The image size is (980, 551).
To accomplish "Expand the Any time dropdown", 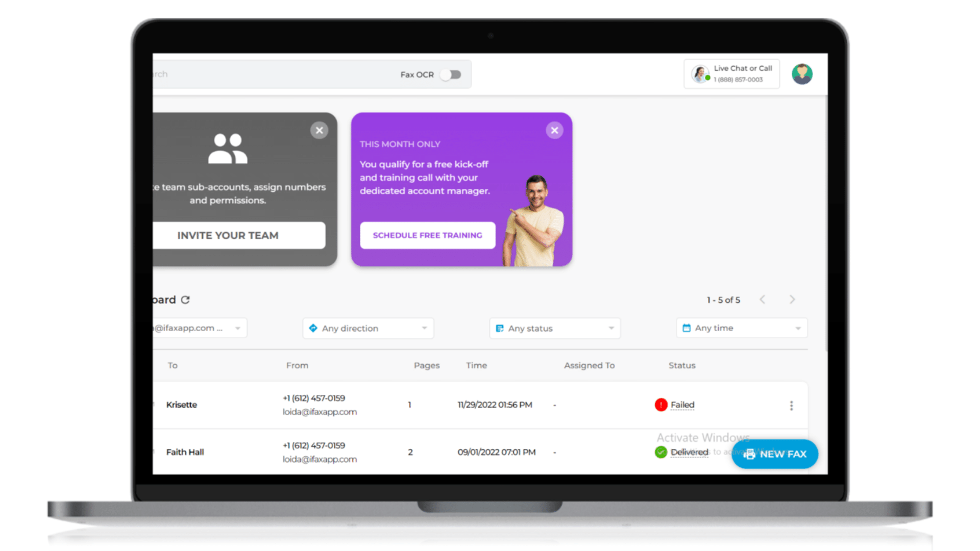I will 741,328.
